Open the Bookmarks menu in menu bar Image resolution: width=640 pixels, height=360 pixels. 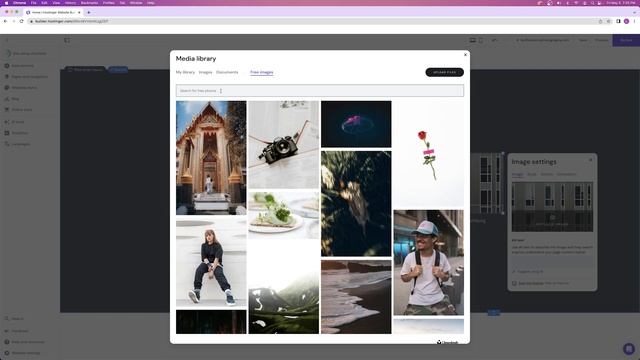click(x=89, y=3)
